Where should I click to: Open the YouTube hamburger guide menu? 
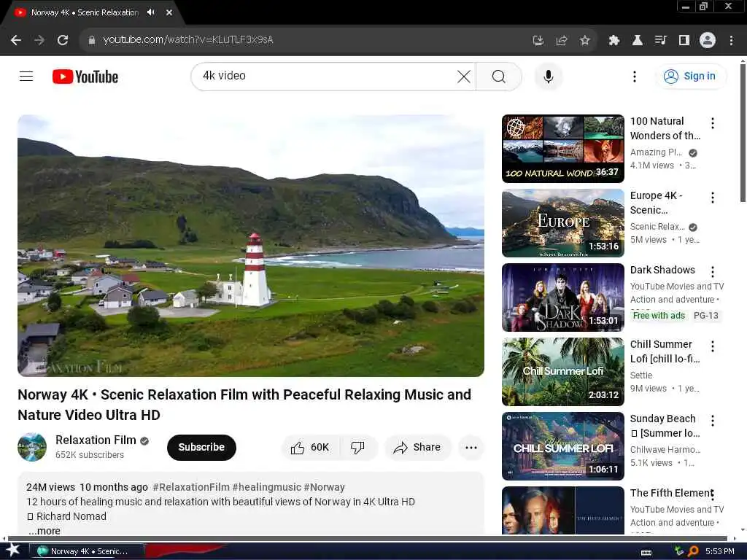(x=26, y=76)
